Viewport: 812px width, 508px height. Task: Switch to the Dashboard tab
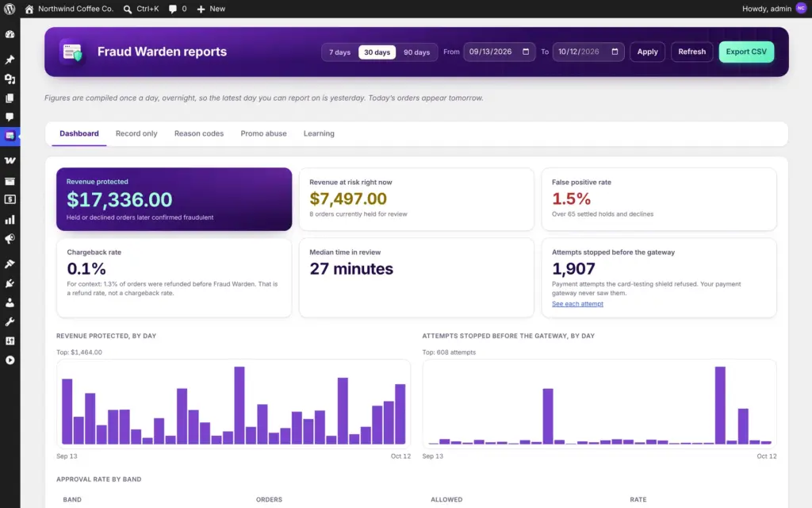[x=79, y=133]
